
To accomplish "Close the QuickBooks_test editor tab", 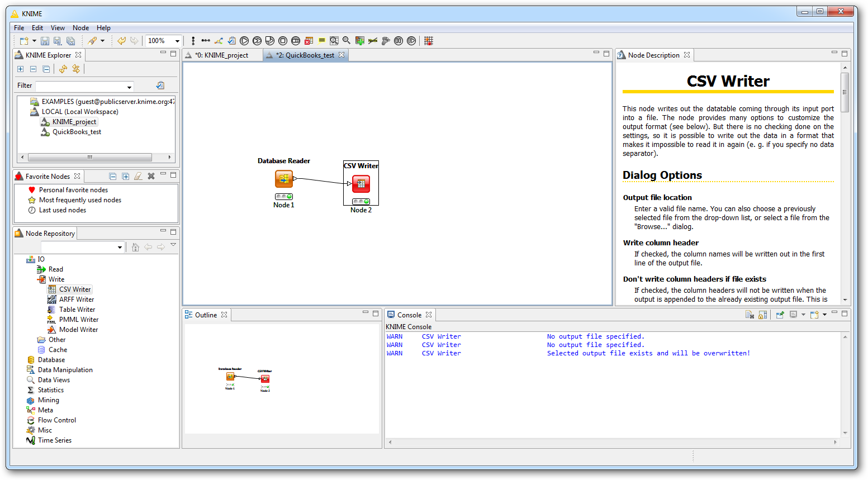I will pos(341,55).
